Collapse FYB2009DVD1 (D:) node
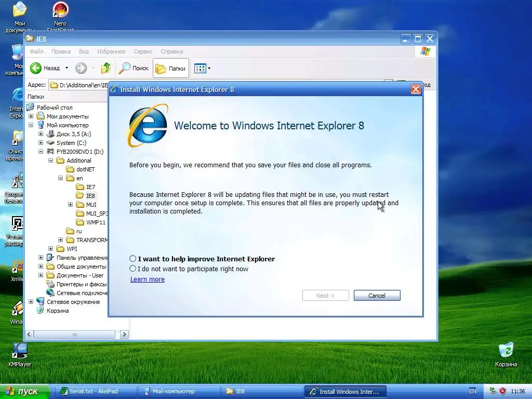 click(x=41, y=152)
